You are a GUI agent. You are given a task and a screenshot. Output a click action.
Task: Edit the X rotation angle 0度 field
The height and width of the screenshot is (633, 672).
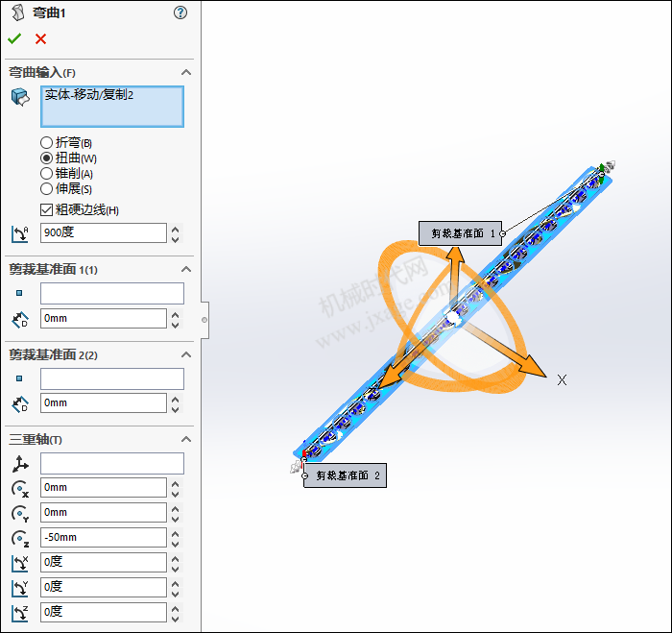[104, 562]
